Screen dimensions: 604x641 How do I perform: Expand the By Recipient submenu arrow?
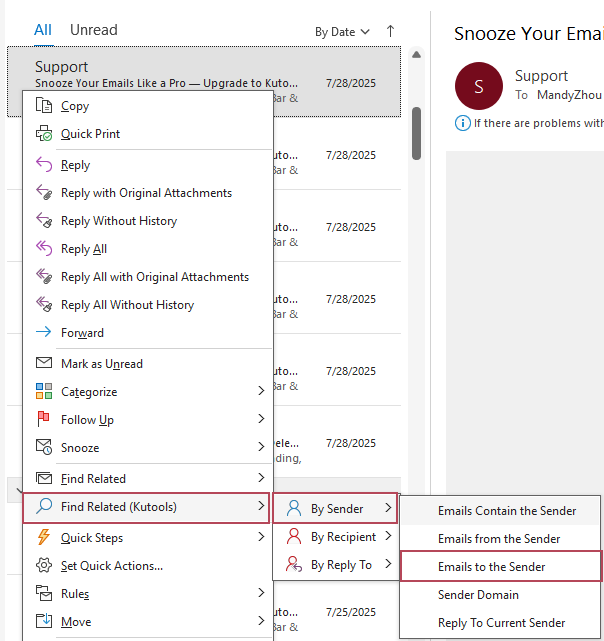point(388,536)
